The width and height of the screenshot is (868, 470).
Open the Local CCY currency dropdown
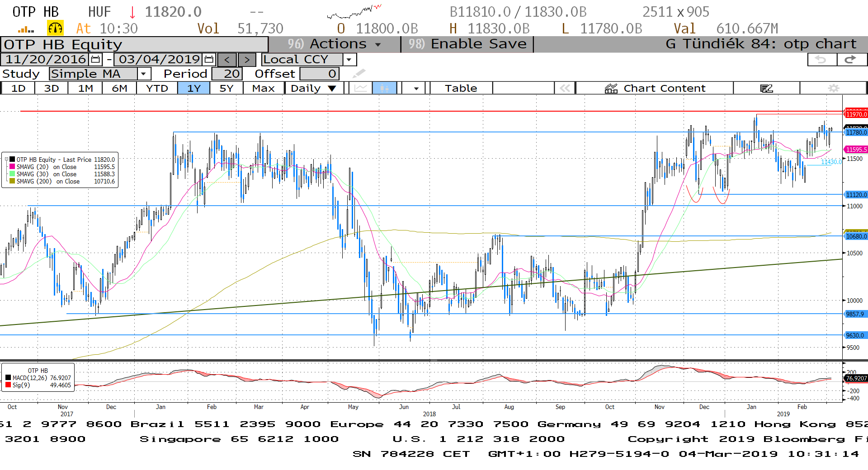click(x=349, y=60)
